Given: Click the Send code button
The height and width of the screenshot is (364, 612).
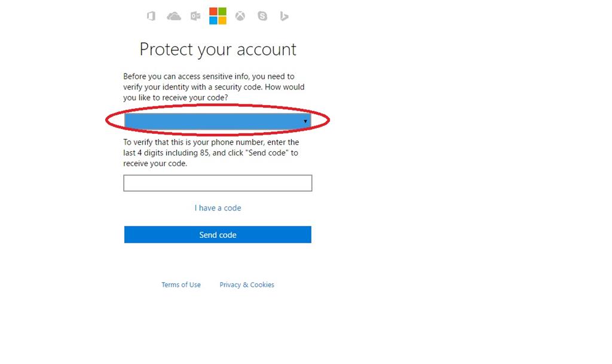Looking at the screenshot, I should [218, 234].
